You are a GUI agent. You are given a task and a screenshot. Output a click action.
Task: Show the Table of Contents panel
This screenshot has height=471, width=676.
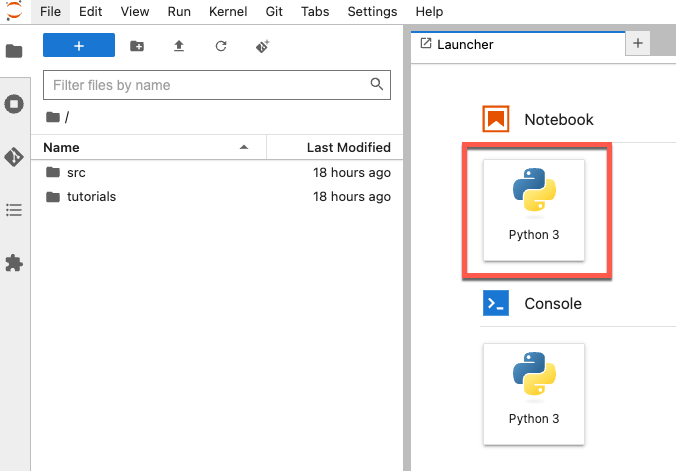click(x=14, y=210)
